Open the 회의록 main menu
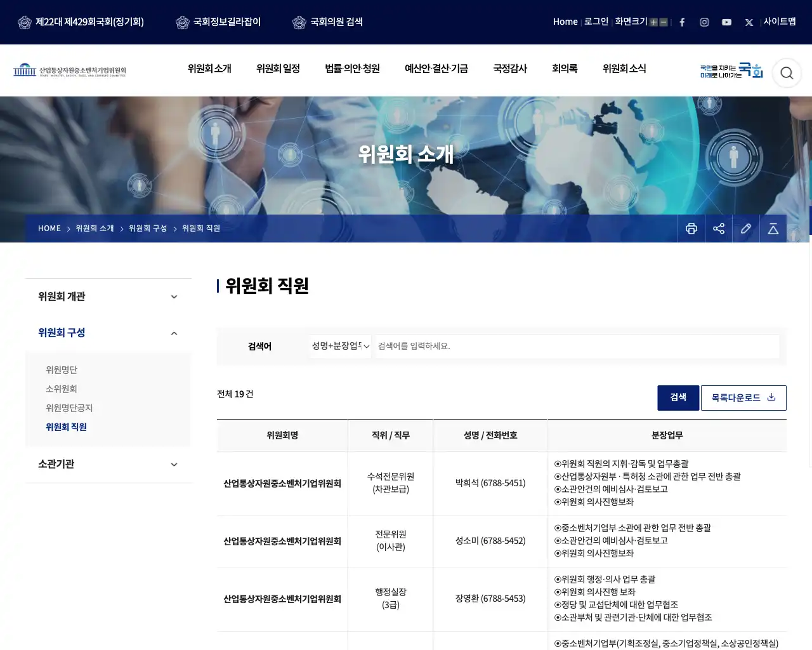 tap(565, 69)
